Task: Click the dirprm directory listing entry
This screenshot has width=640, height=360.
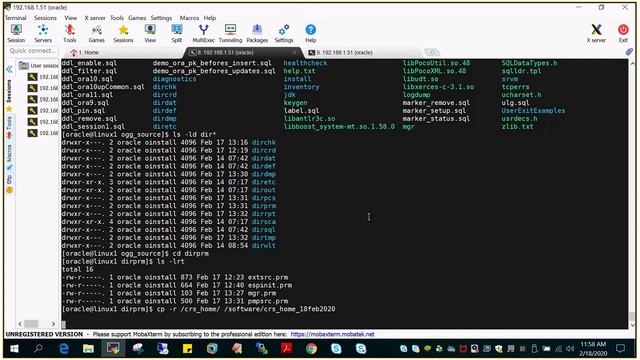Action: (264, 206)
